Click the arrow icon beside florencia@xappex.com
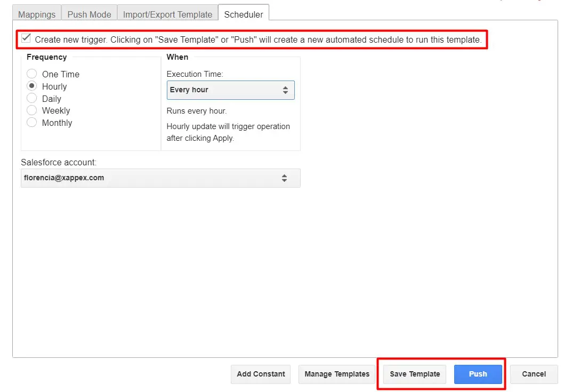 285,178
